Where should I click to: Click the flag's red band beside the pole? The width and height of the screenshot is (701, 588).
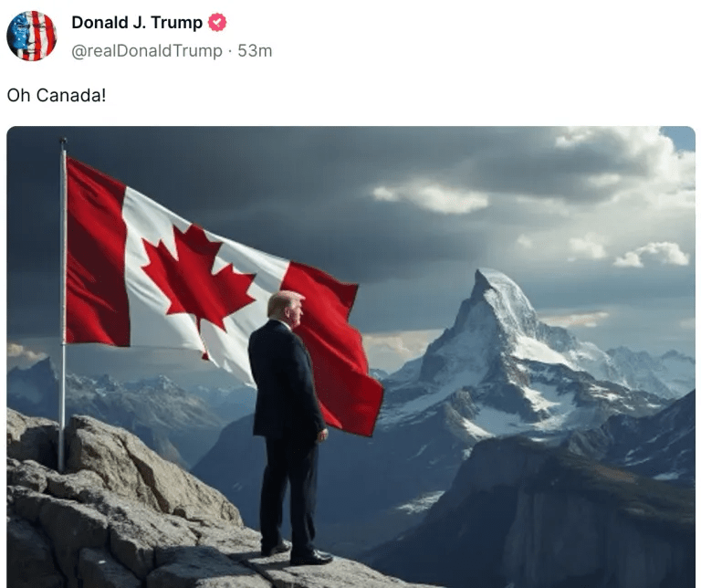[x=95, y=255]
